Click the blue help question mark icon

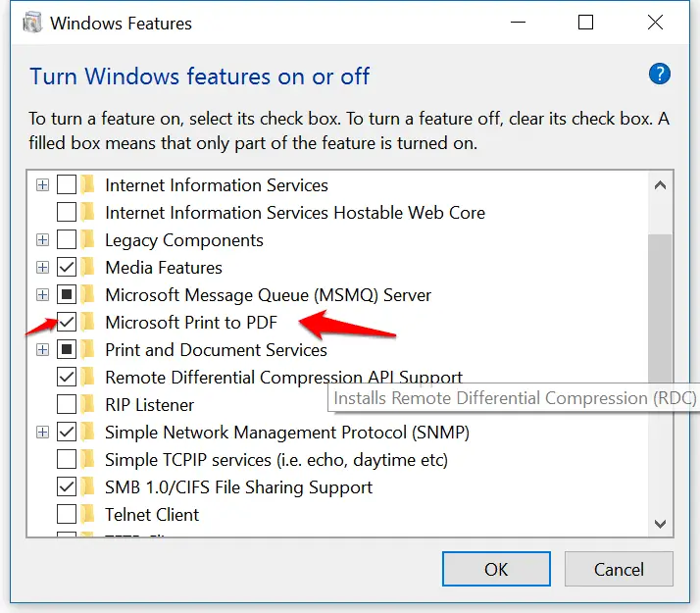660,74
